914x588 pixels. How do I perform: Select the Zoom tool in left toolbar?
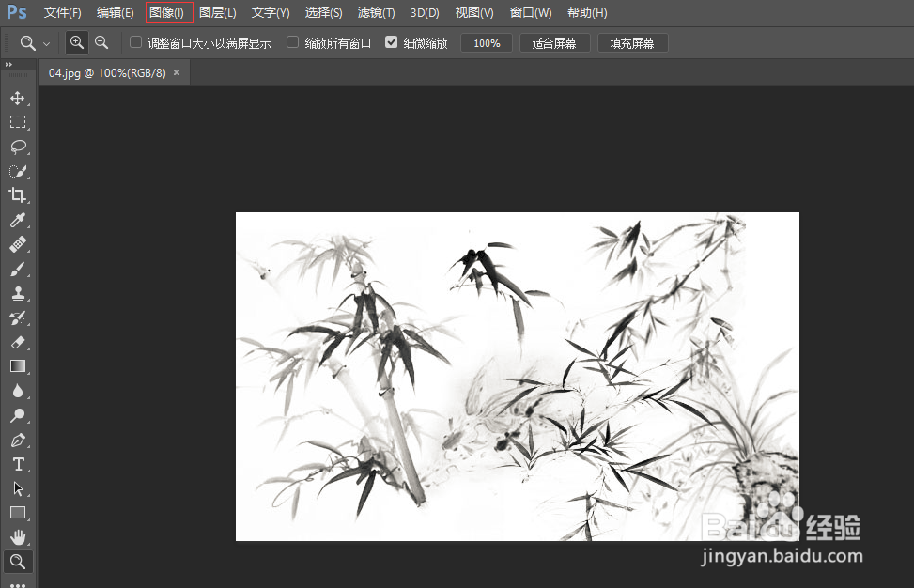(18, 562)
